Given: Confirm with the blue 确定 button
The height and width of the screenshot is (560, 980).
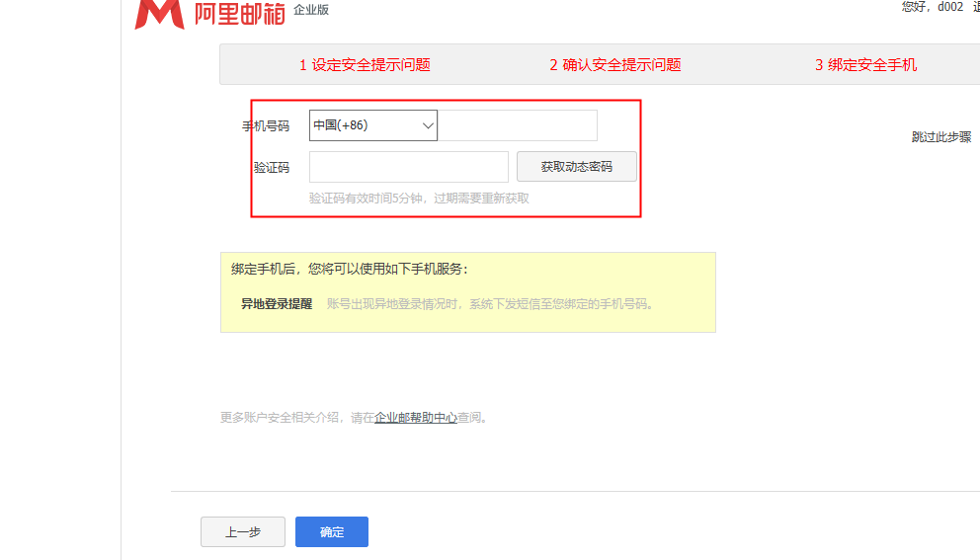Looking at the screenshot, I should pyautogui.click(x=332, y=532).
